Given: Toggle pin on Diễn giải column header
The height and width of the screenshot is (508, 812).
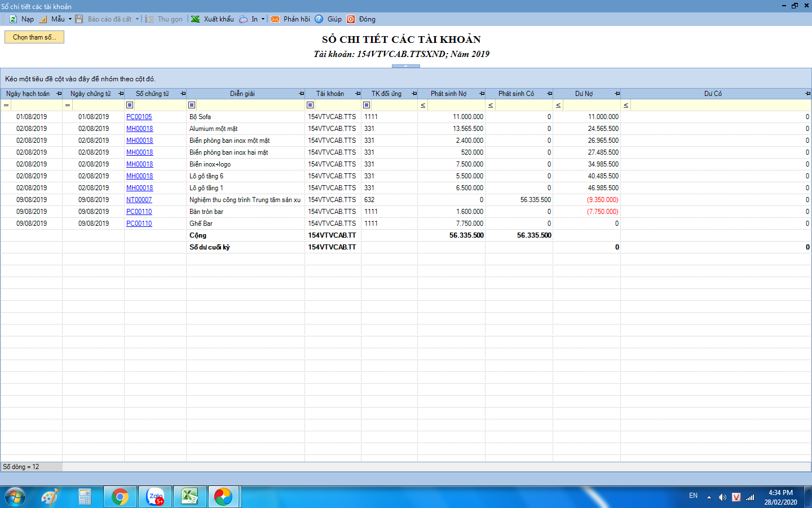Looking at the screenshot, I should pyautogui.click(x=301, y=94).
